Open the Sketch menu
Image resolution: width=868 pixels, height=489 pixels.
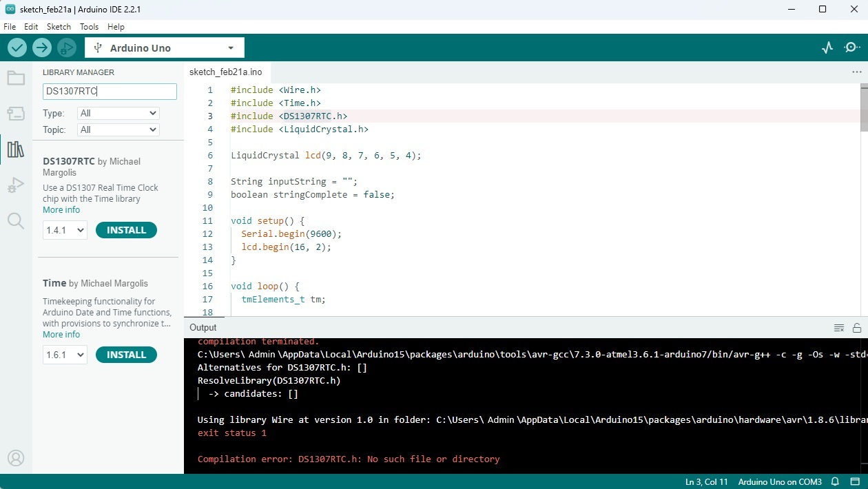tap(59, 27)
